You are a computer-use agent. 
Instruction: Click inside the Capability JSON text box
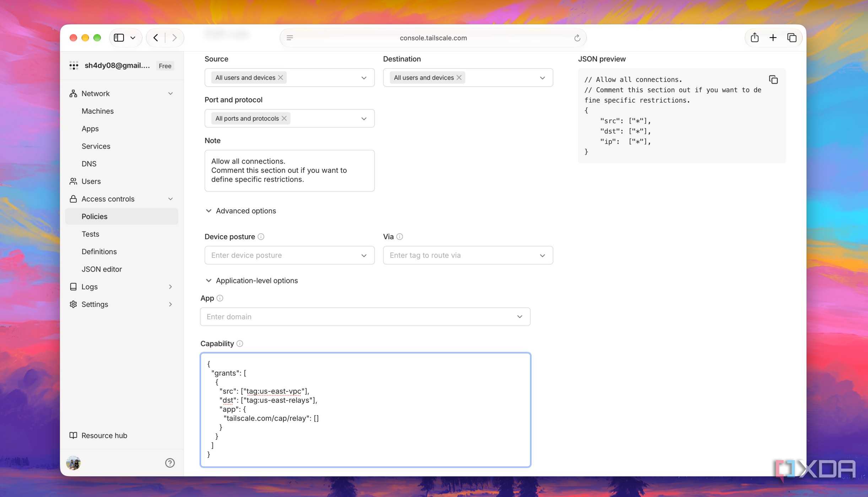point(365,410)
